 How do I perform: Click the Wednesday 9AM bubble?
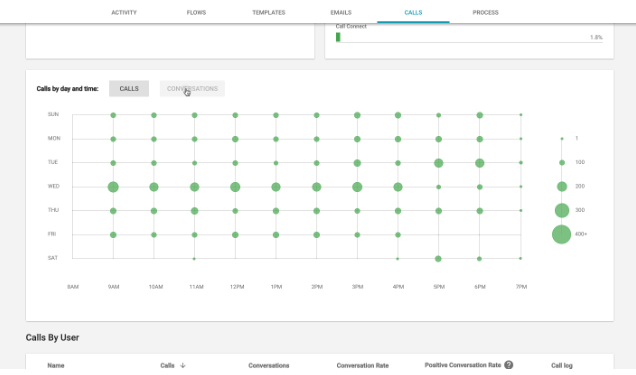(113, 187)
